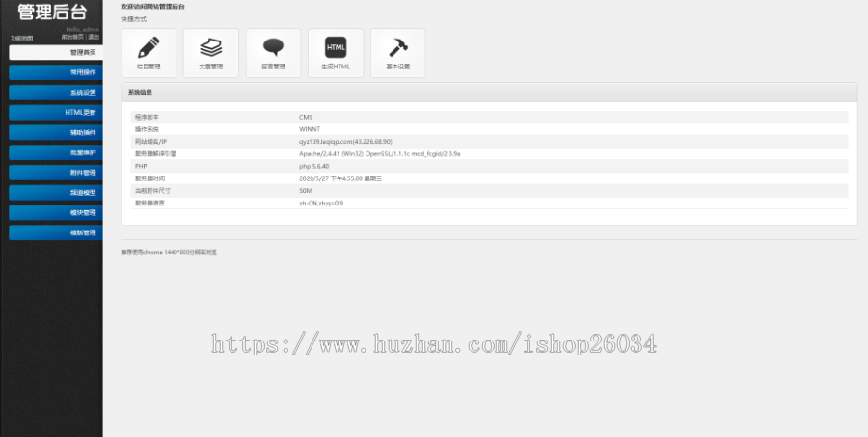
Task: Click the 服务器时间 row label
Action: tap(150, 178)
